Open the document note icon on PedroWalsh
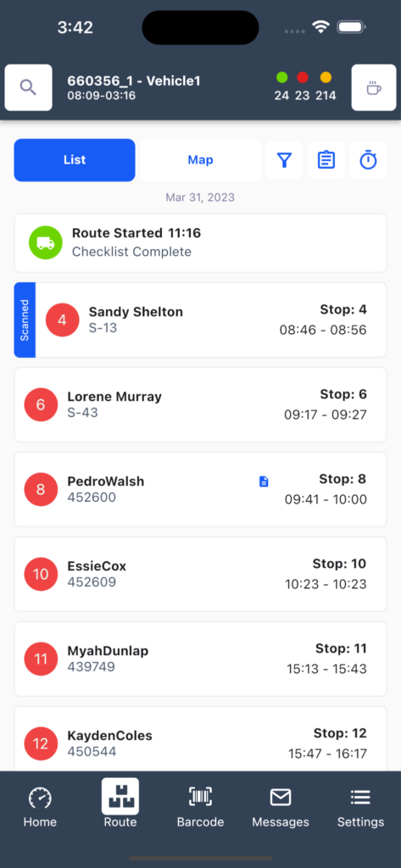401x868 pixels. pos(265,481)
